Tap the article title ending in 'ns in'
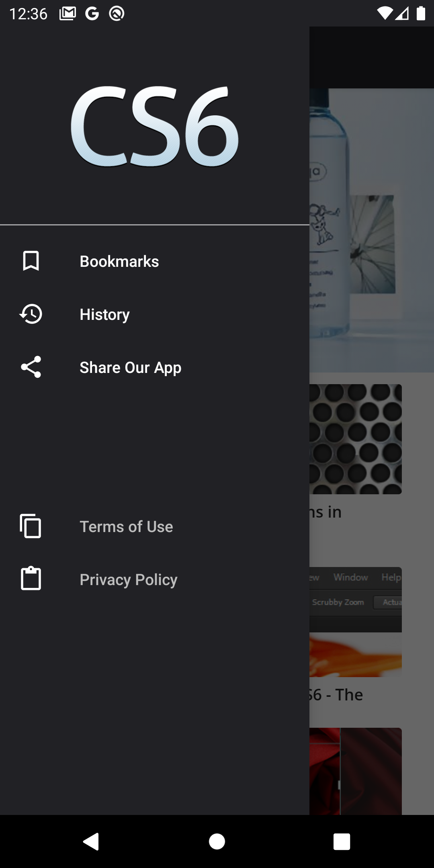This screenshot has width=434, height=868. (x=325, y=512)
